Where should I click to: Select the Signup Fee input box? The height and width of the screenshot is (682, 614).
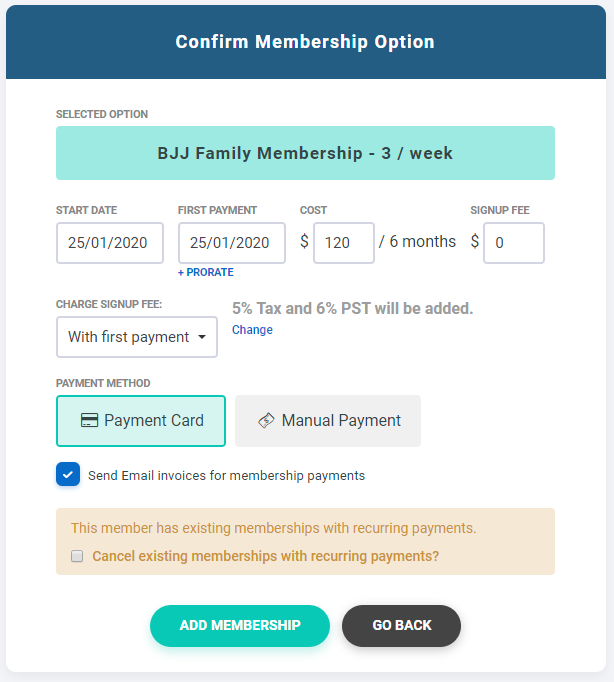point(513,243)
